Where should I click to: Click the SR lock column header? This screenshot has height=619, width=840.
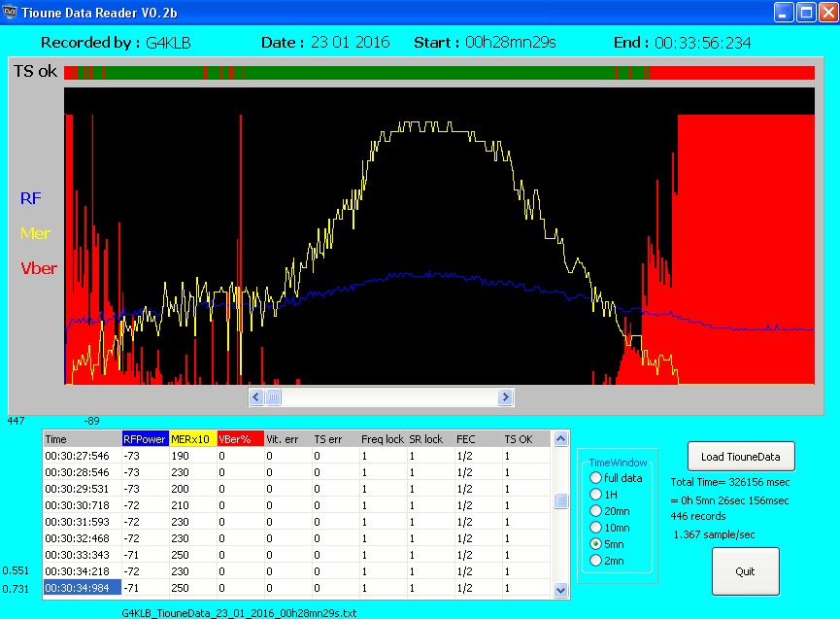(430, 439)
